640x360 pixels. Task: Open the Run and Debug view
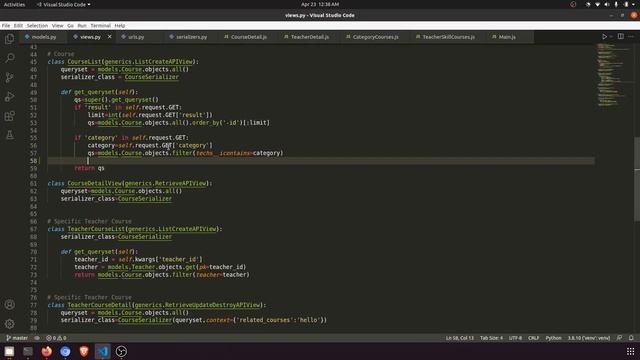9,97
